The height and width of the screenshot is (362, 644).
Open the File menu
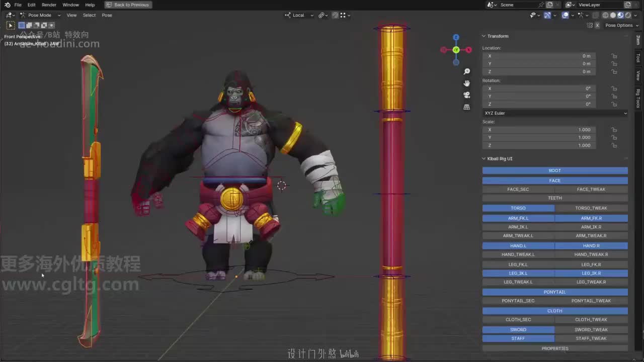(18, 5)
